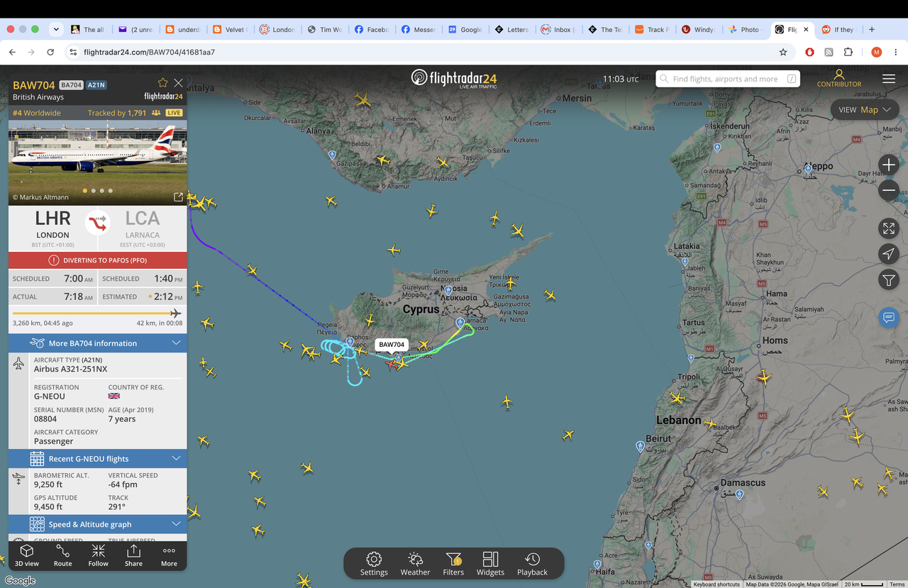The height and width of the screenshot is (588, 908).
Task: Click the Diverting to Pafos banner
Action: click(98, 260)
